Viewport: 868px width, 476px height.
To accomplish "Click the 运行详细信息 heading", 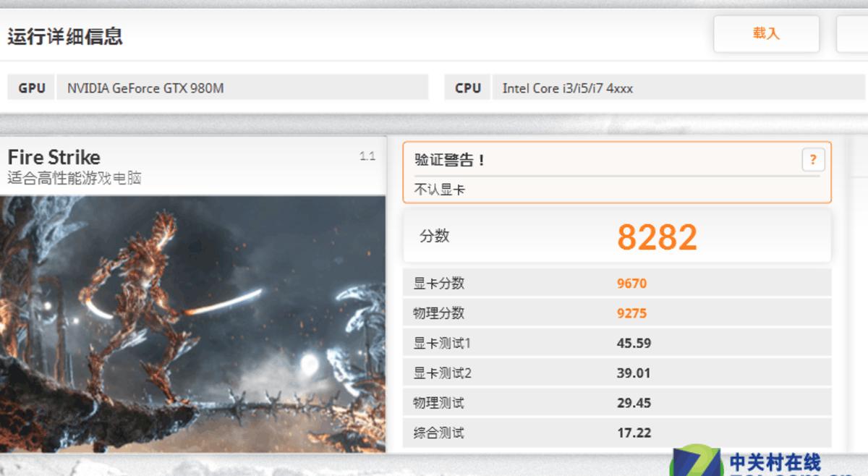I will point(65,36).
